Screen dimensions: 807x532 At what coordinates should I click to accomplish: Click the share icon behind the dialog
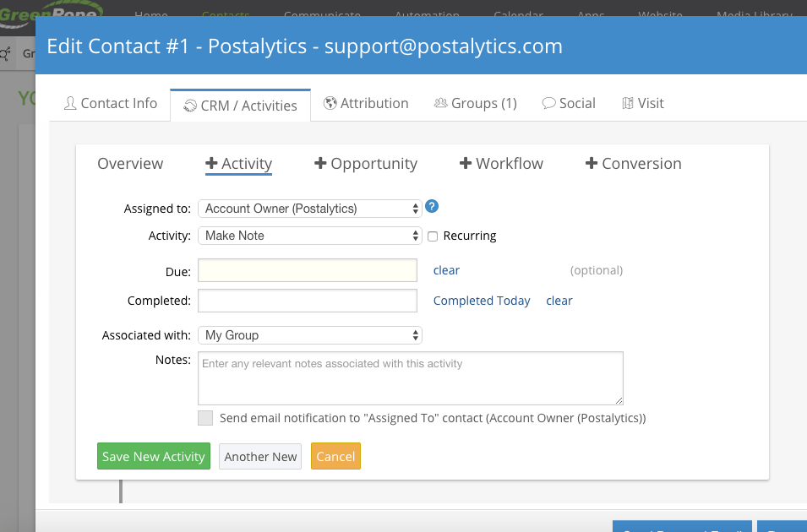pyautogui.click(x=5, y=53)
